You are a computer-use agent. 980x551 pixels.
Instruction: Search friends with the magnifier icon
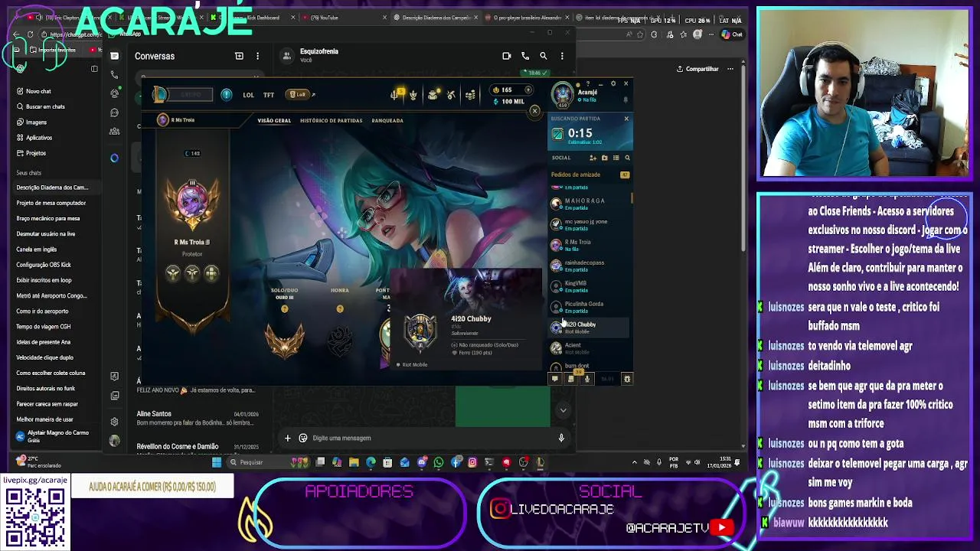pos(627,158)
